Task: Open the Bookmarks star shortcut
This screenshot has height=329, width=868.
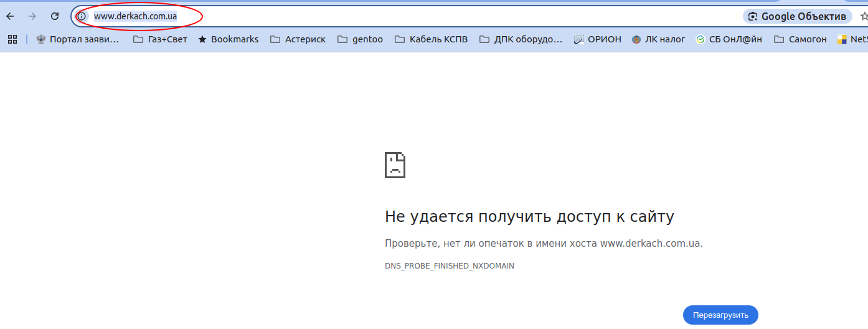Action: point(228,39)
